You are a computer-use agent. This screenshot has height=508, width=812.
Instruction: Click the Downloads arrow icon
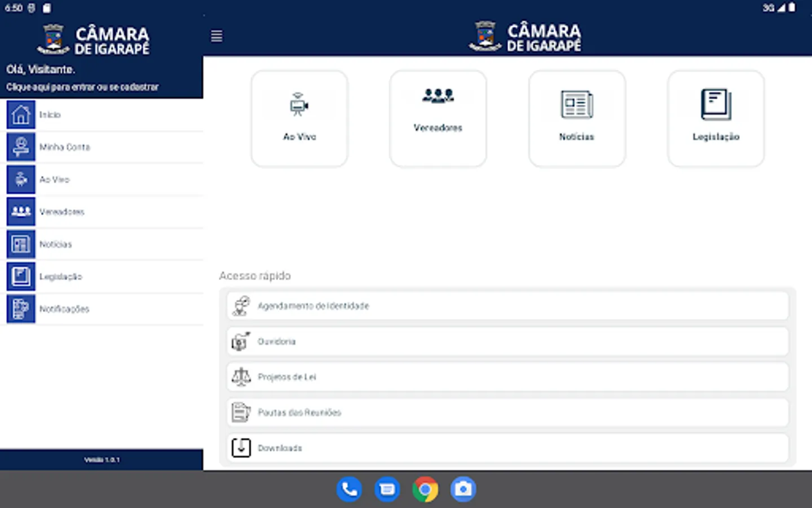pos(241,448)
